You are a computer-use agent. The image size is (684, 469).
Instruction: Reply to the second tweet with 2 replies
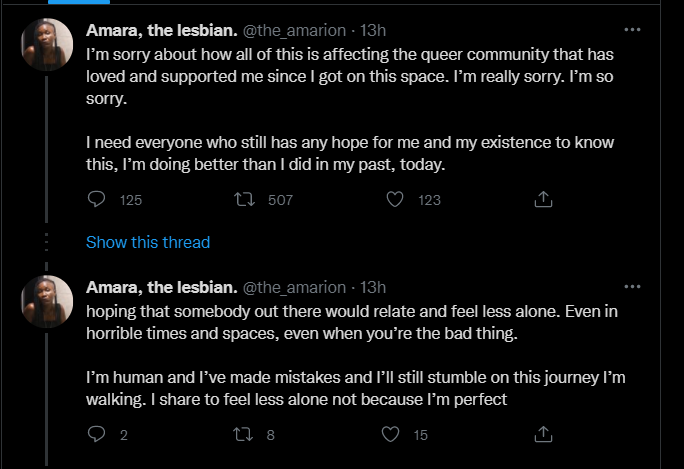(97, 434)
